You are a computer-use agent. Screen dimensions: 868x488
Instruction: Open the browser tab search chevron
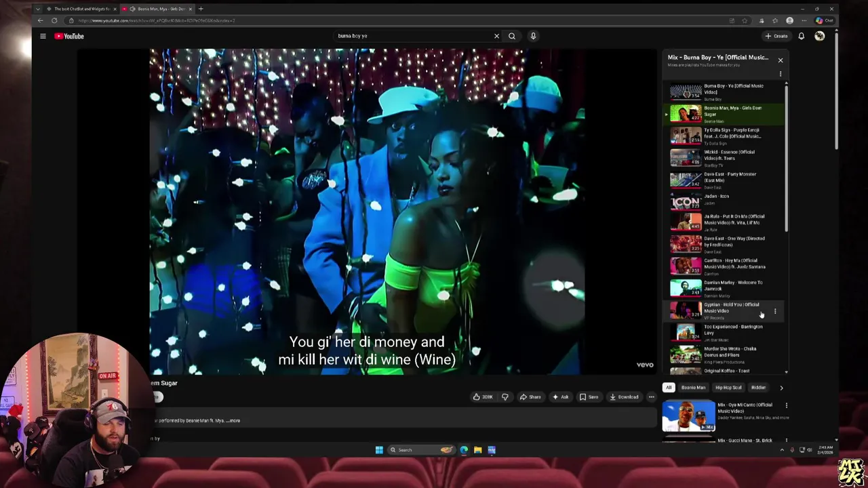pyautogui.click(x=37, y=9)
